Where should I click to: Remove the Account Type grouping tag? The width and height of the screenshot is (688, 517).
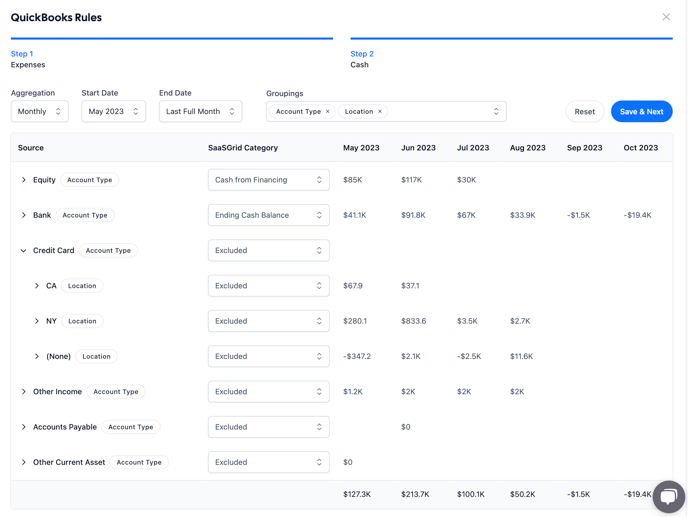click(x=328, y=112)
